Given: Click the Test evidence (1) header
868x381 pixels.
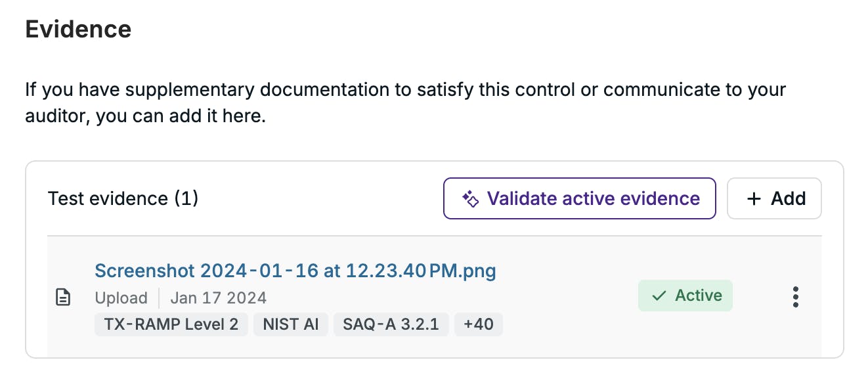Looking at the screenshot, I should coord(123,198).
